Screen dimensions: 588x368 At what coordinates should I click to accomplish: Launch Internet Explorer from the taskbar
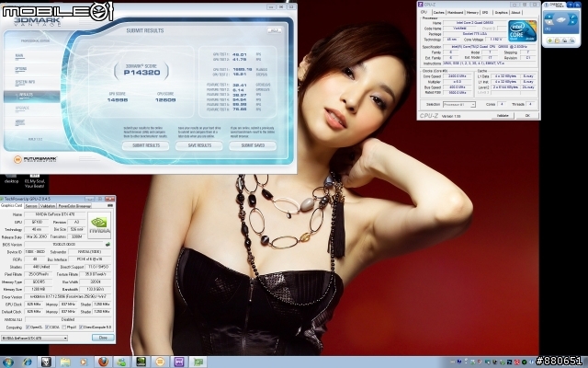coord(27,362)
